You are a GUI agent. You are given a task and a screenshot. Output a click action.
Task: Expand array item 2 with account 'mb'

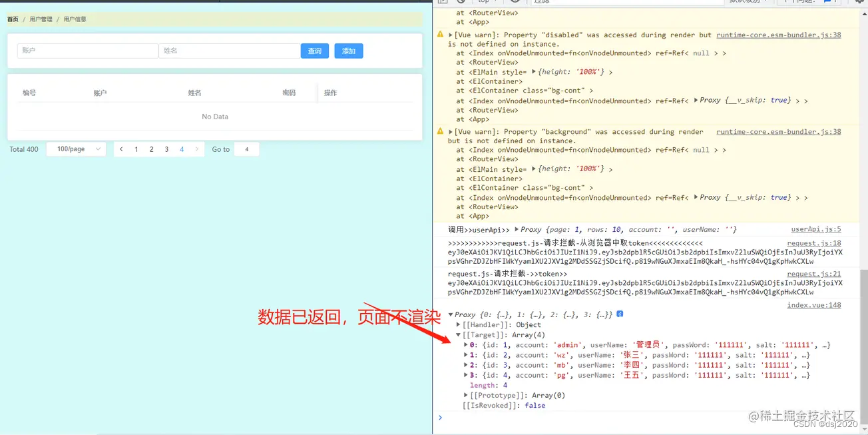click(466, 365)
